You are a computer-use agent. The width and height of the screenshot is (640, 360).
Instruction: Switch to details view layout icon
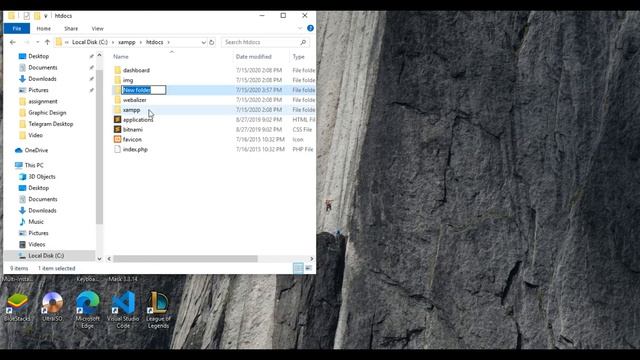coord(298,268)
